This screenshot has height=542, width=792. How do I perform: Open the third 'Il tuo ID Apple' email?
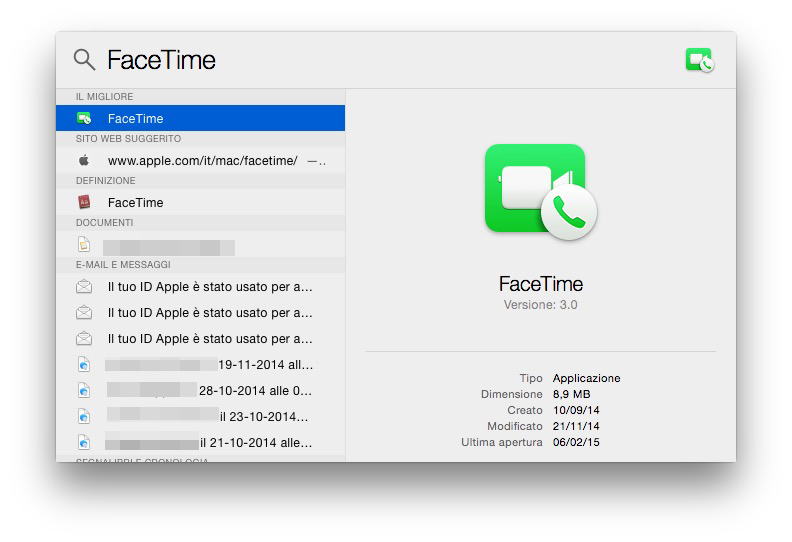pos(201,339)
